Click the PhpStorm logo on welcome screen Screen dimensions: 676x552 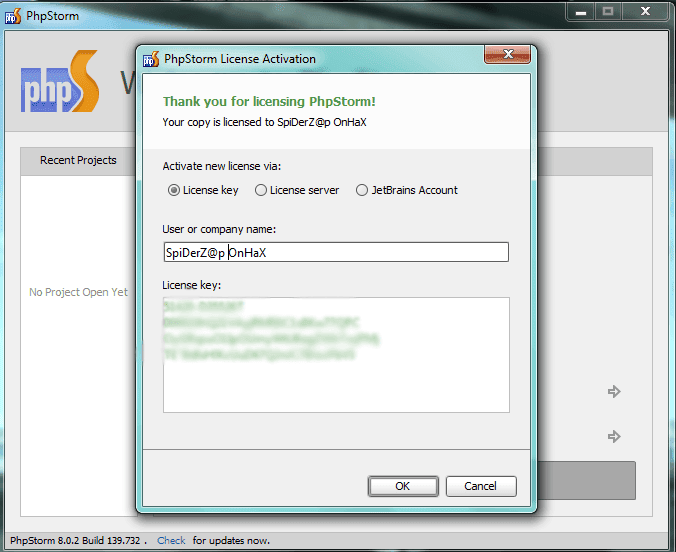tap(60, 82)
